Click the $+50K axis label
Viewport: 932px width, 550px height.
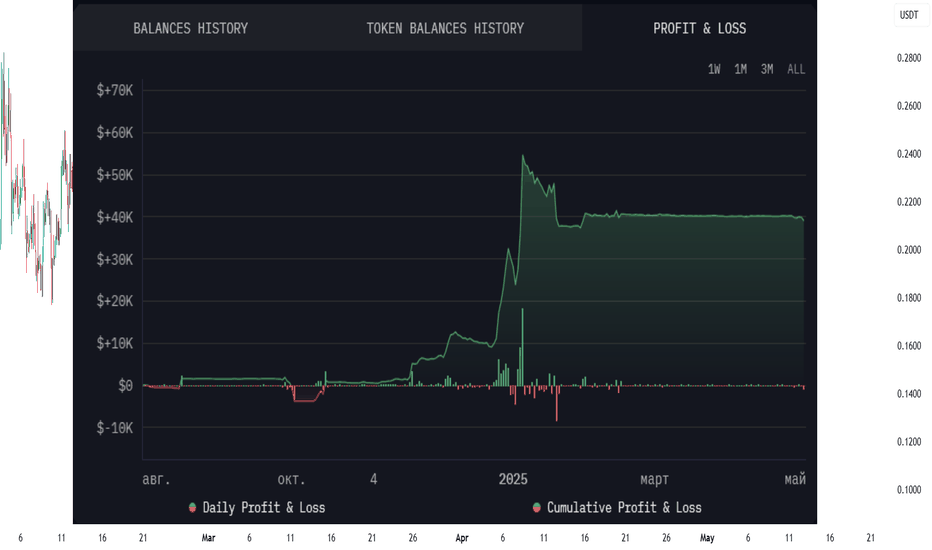pyautogui.click(x=115, y=175)
